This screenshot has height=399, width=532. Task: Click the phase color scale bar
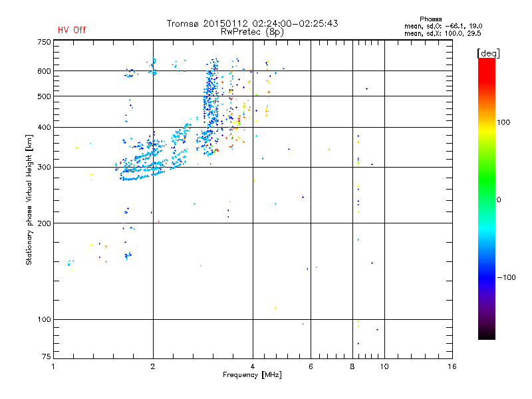[487, 198]
